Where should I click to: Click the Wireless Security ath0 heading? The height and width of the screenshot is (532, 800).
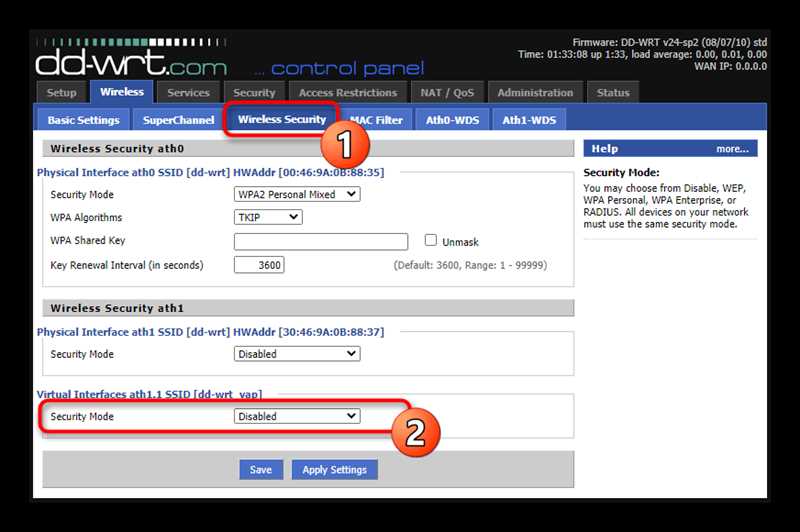pos(117,149)
